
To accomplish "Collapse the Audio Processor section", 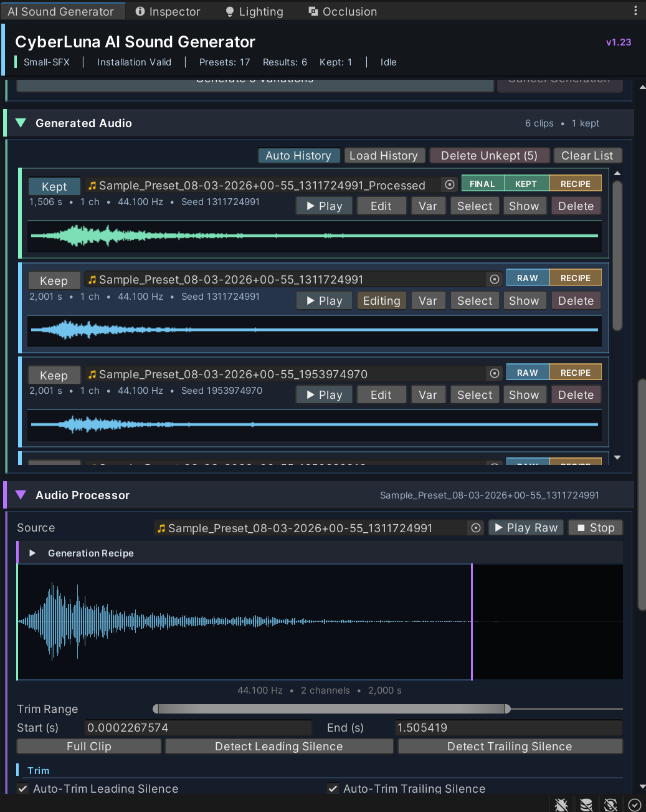I will pos(21,495).
